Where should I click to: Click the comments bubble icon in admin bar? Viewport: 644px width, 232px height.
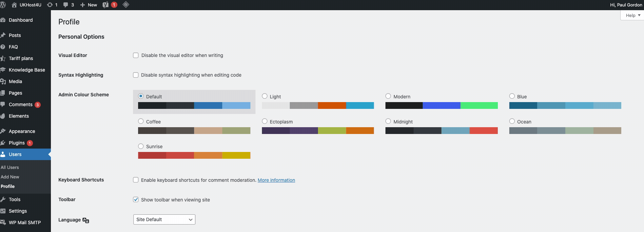click(x=66, y=5)
